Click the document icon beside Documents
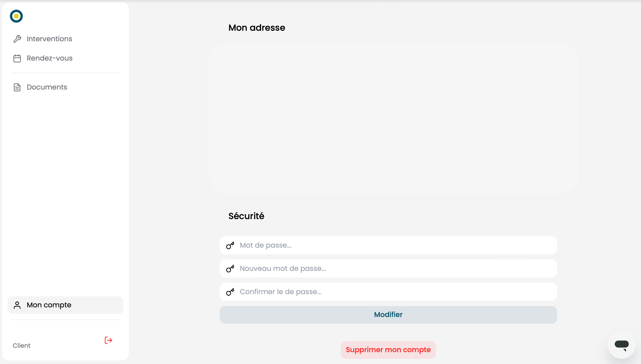Image resolution: width=641 pixels, height=364 pixels. pos(17,87)
